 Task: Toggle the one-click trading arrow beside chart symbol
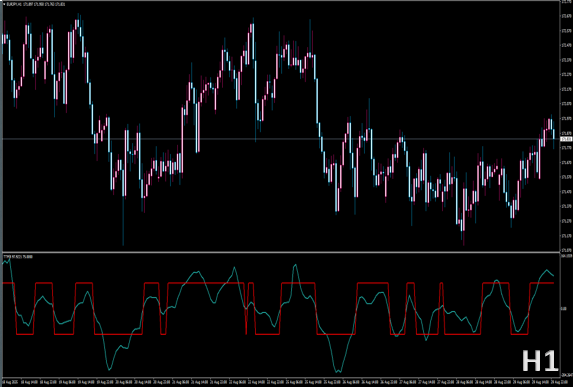[4, 4]
